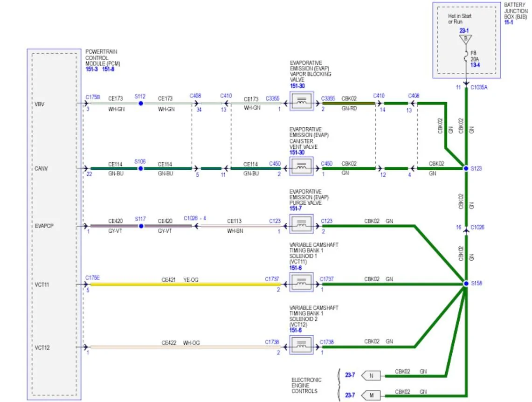Click the CE422 circuit label

tap(169, 343)
